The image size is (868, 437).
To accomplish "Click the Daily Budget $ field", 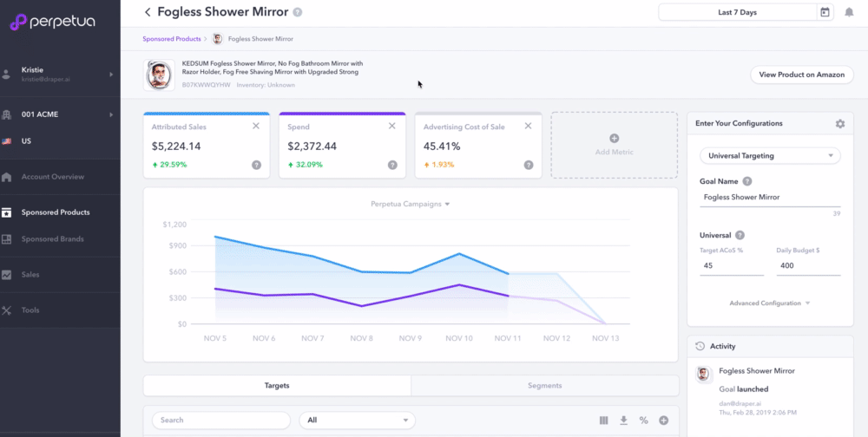I will (808, 266).
